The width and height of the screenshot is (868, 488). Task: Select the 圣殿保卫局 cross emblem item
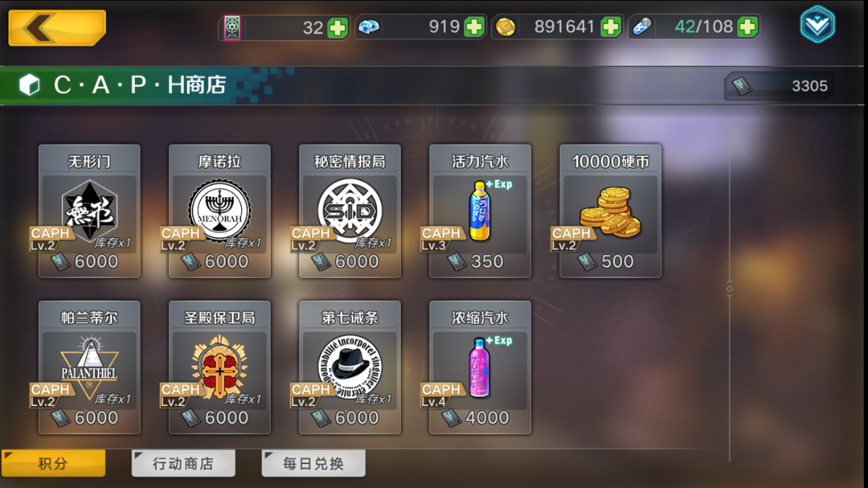220,367
